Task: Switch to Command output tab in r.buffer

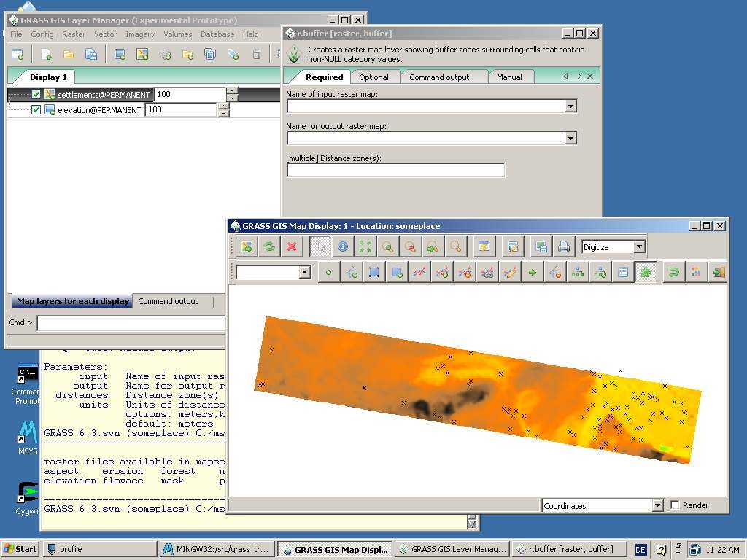Action: coord(439,77)
